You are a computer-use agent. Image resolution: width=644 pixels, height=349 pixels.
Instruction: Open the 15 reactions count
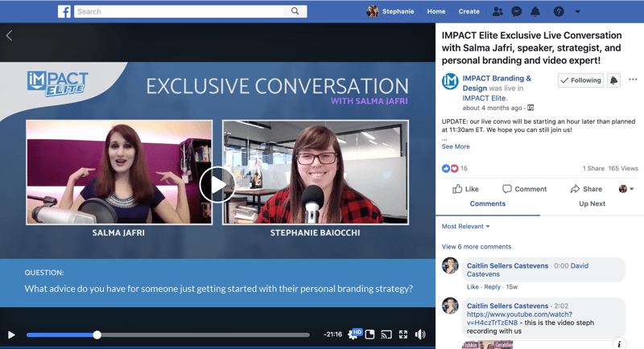click(x=464, y=169)
